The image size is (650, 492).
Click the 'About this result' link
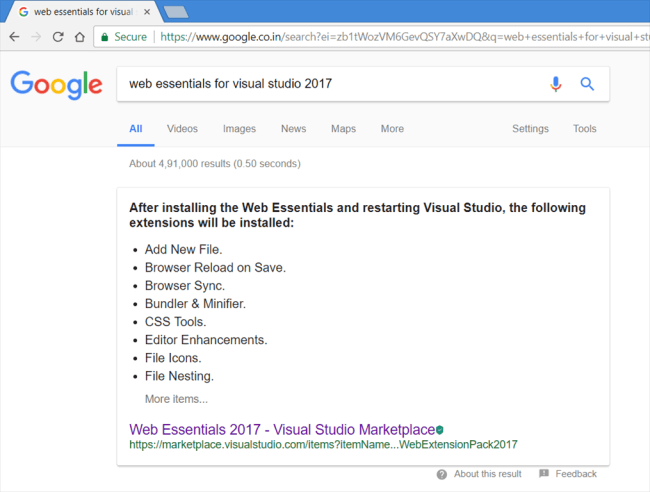pos(488,474)
